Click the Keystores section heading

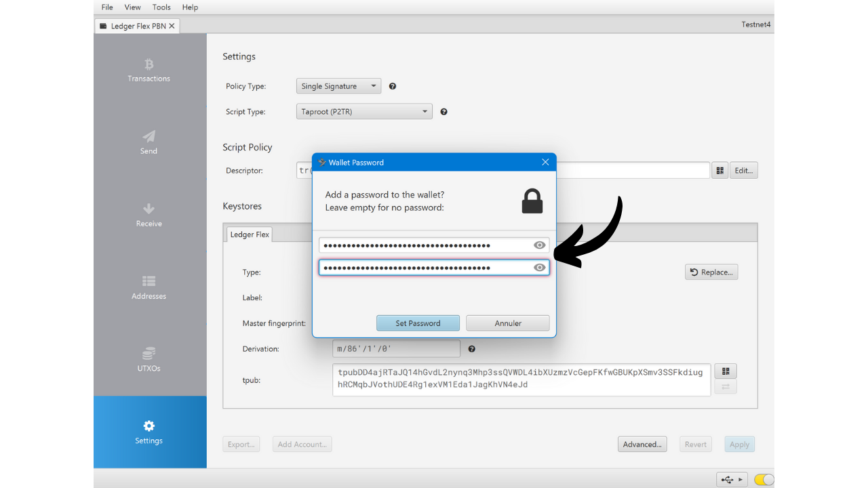tap(242, 206)
